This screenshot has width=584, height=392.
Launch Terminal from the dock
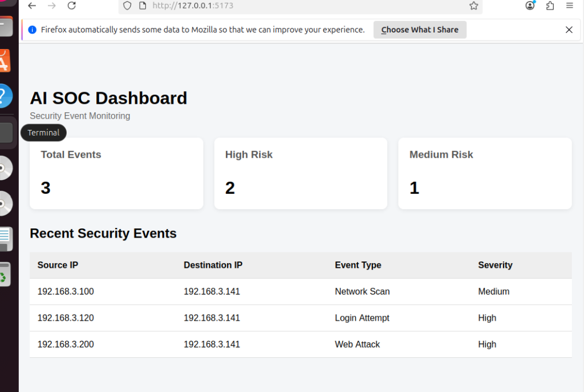pyautogui.click(x=6, y=132)
